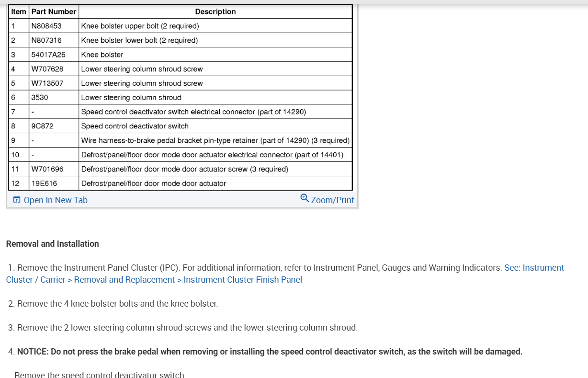The height and width of the screenshot is (378, 588).
Task: Click 'Lower steering column shroud' in row 6
Action: (131, 97)
